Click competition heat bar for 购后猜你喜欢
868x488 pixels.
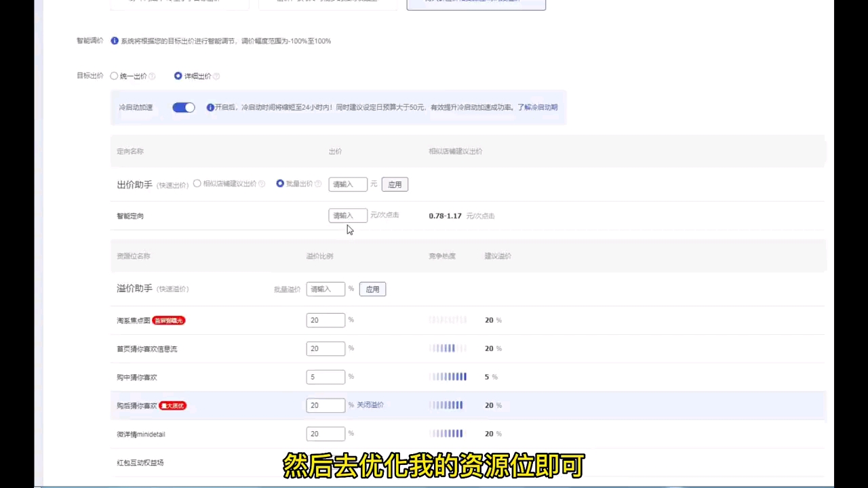[x=448, y=405]
